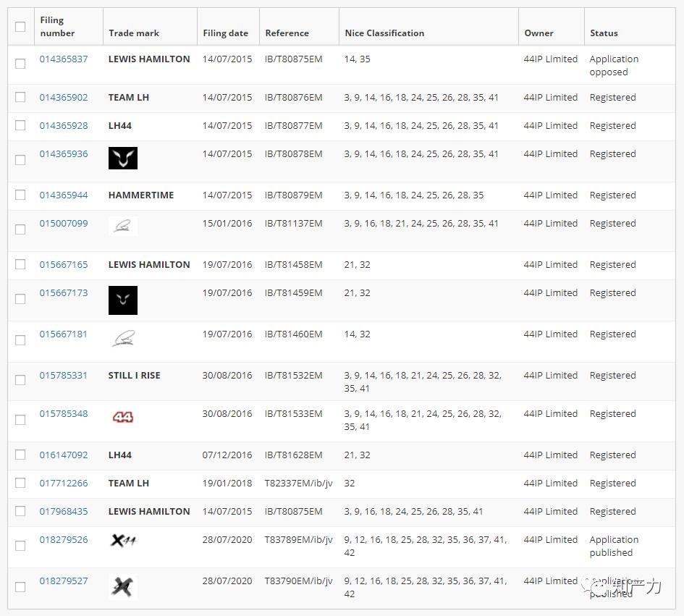The image size is (684, 616).
Task: Open filing number 015007099
Action: tap(64, 224)
